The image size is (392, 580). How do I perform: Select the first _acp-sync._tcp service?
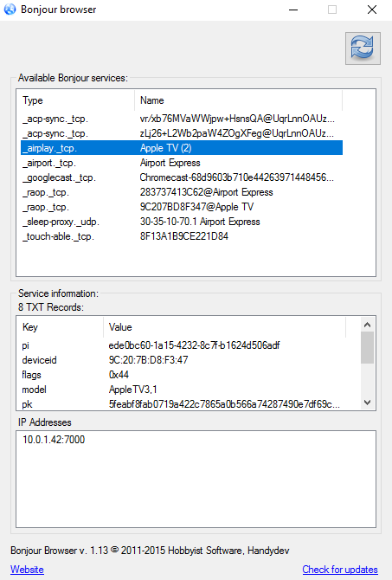(x=182, y=119)
